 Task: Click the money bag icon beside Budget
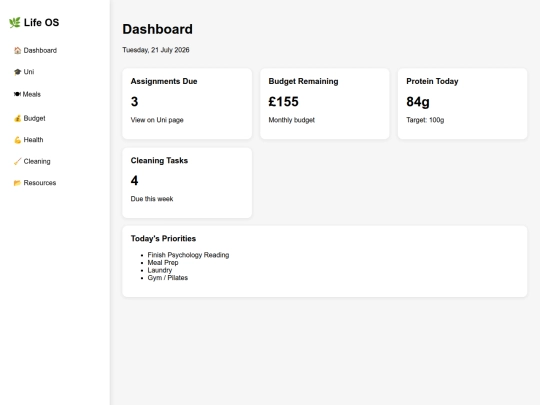(18, 118)
